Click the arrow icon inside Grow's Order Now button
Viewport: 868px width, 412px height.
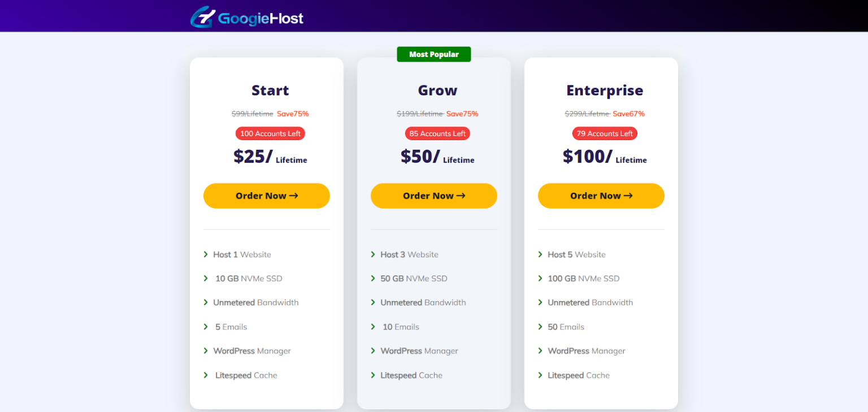coord(462,196)
